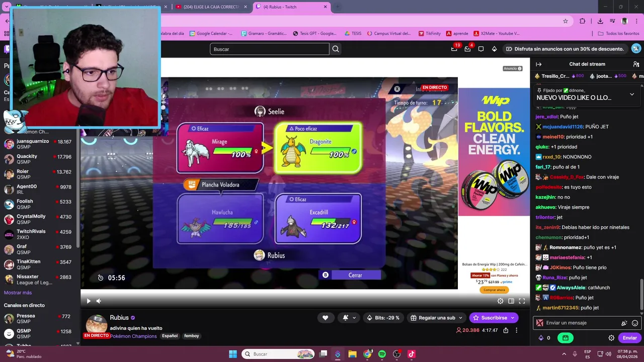Open a new browser tab with plus
This screenshot has height=362, width=644.
337,7
